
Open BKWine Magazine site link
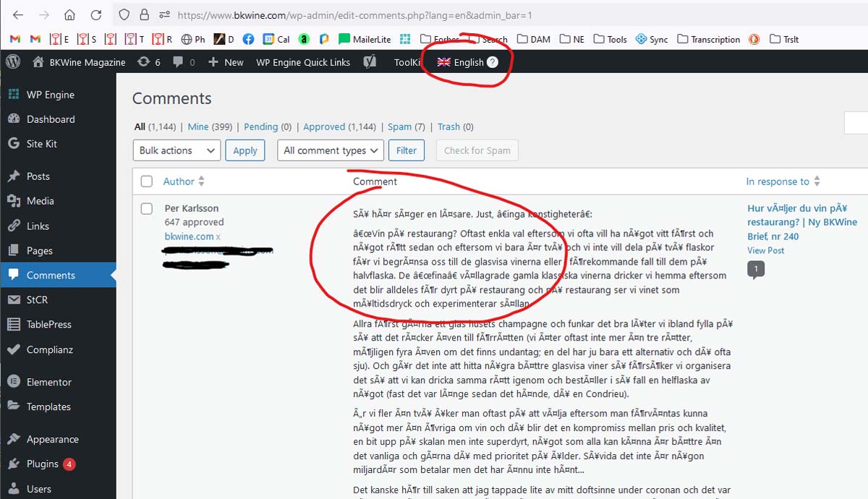click(79, 62)
